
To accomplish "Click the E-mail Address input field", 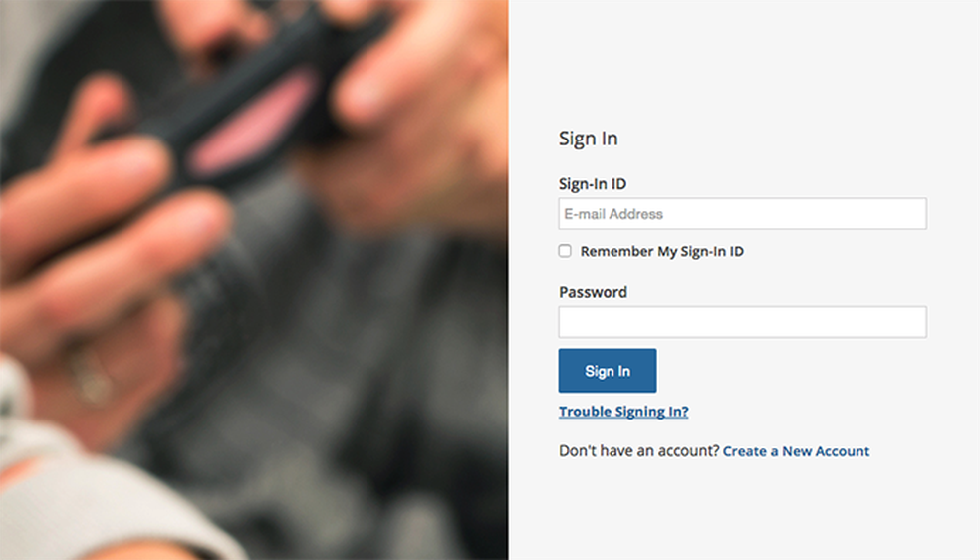I will click(743, 214).
